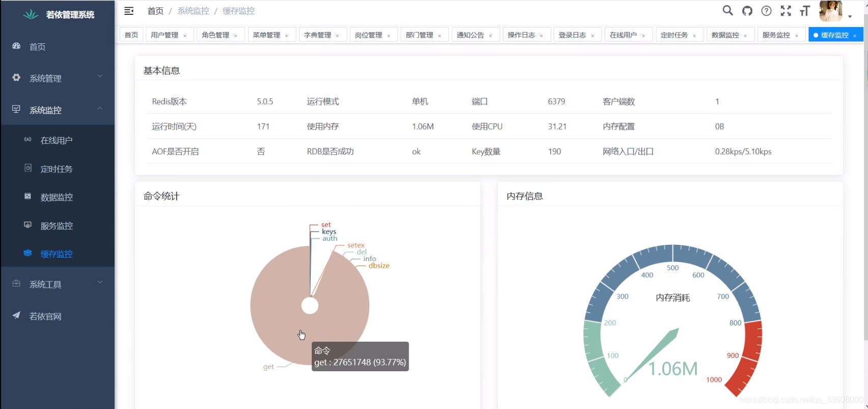The width and height of the screenshot is (868, 409).
Task: Close the 用户管理 tab
Action: coord(185,36)
